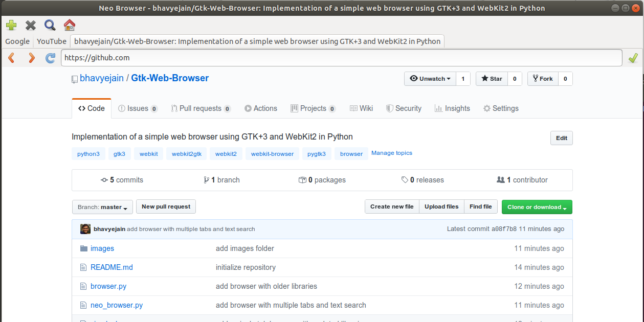Click the green checkmark go icon
Viewport: 644px width, 322px height.
633,58
